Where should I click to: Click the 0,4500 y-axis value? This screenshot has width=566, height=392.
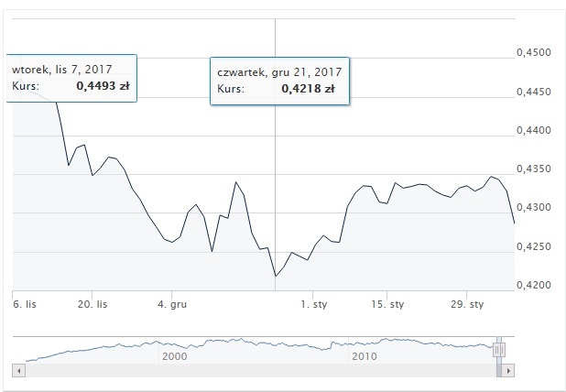pyautogui.click(x=534, y=53)
